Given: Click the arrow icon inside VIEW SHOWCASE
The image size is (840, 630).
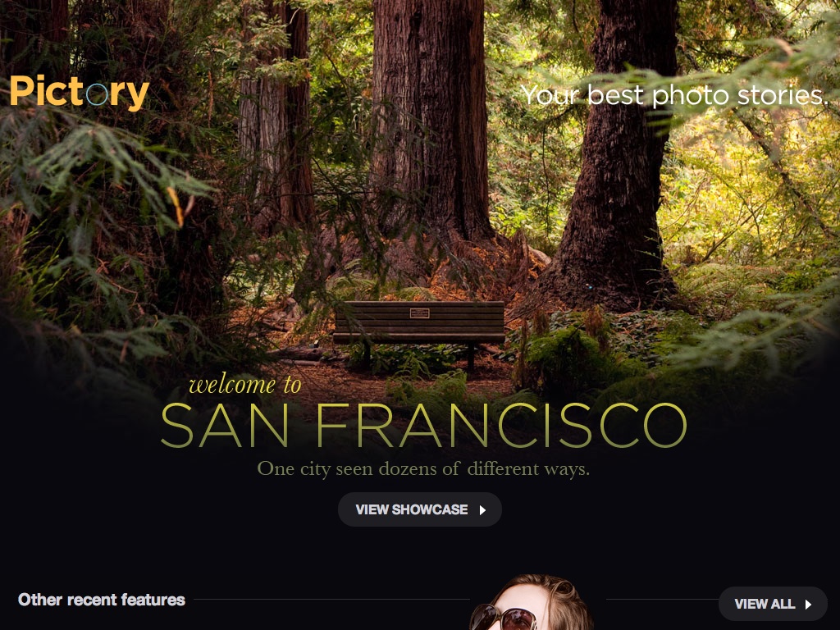Looking at the screenshot, I should 482,510.
